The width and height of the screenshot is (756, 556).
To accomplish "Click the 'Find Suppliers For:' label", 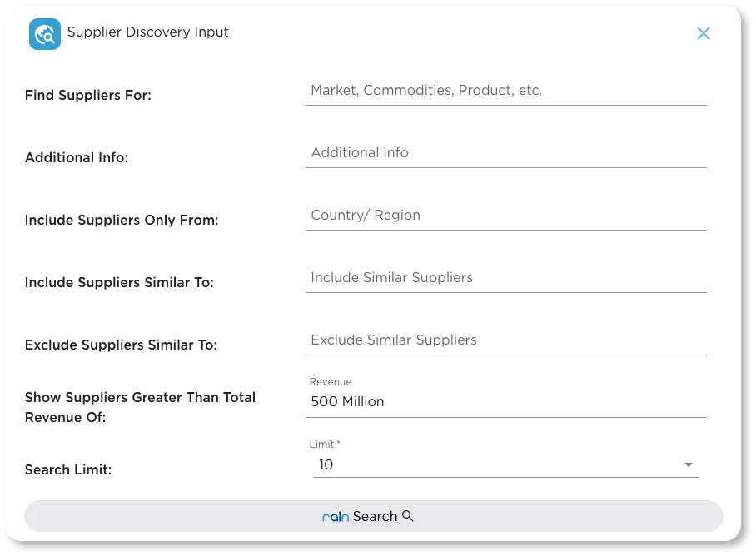I will click(88, 96).
